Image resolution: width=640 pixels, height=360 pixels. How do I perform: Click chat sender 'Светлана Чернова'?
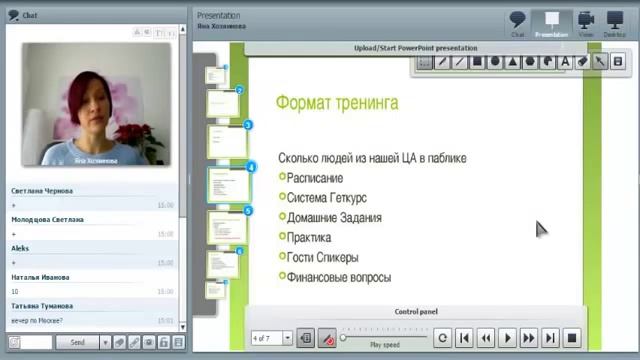tap(42, 191)
